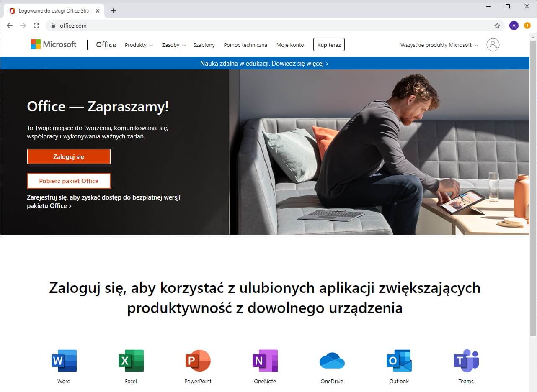Open the Teams app icon
Image resolution: width=537 pixels, height=392 pixels.
point(466,361)
